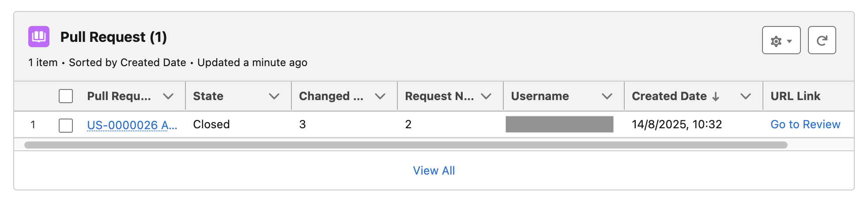Click the Pull Request (1) title

[113, 37]
